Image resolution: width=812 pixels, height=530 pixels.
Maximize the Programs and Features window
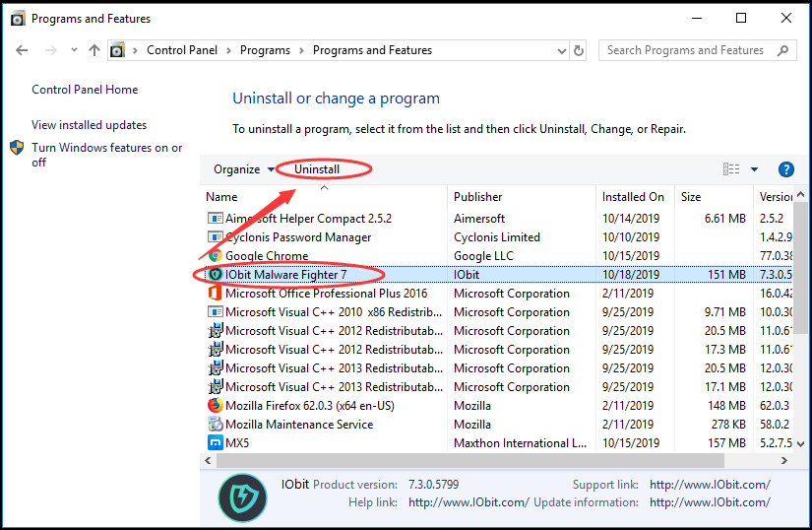(741, 18)
